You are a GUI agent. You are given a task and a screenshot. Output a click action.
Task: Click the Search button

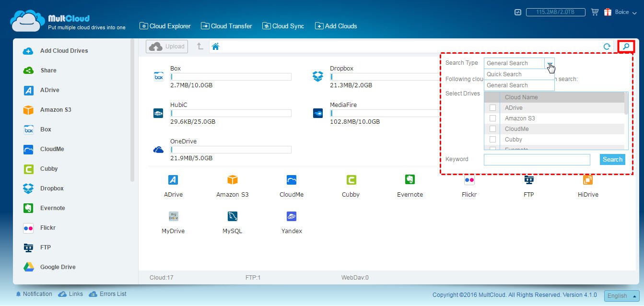pos(612,160)
